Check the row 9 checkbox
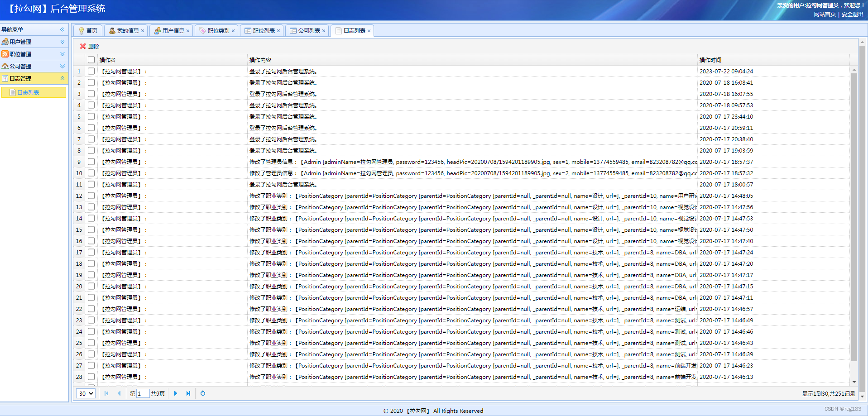868x416 pixels. click(x=91, y=162)
